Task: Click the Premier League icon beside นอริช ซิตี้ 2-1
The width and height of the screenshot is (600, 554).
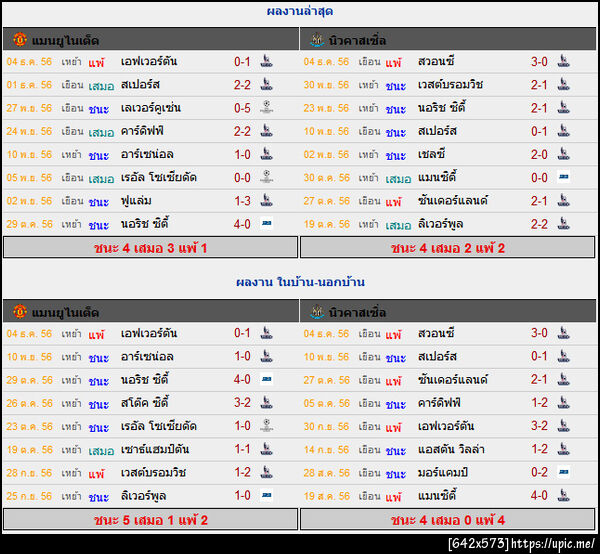Action: [563, 107]
